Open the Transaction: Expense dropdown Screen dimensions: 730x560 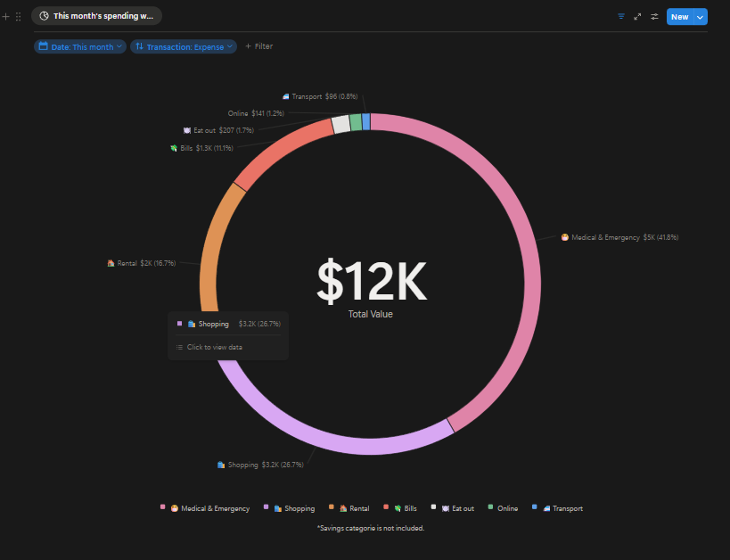pos(183,45)
